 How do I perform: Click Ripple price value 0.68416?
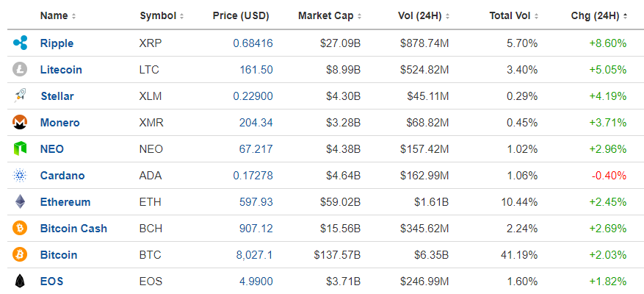253,43
